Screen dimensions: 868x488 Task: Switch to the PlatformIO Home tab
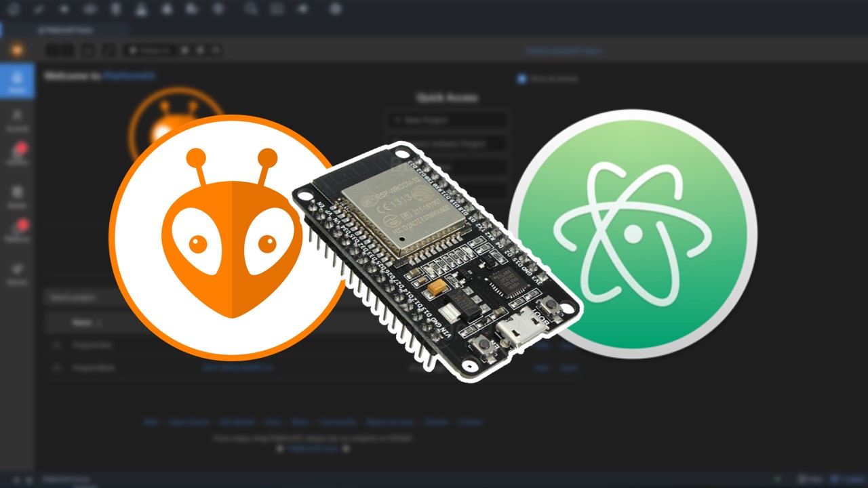(x=65, y=30)
